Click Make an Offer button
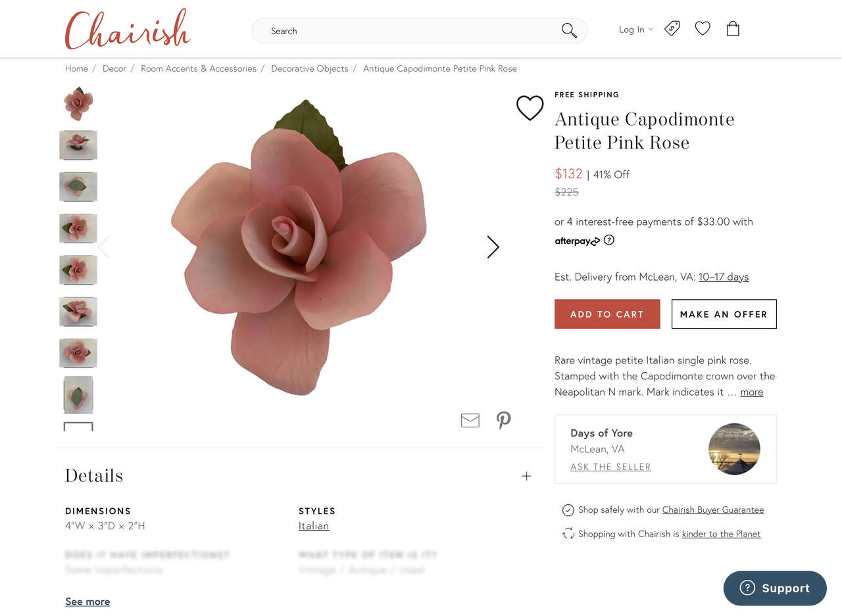 [x=724, y=314]
